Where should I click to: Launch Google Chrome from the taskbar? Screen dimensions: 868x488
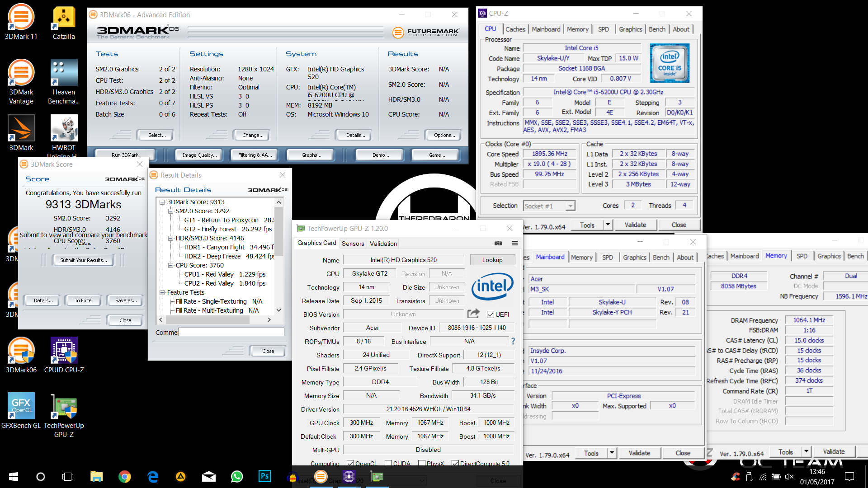(x=124, y=477)
